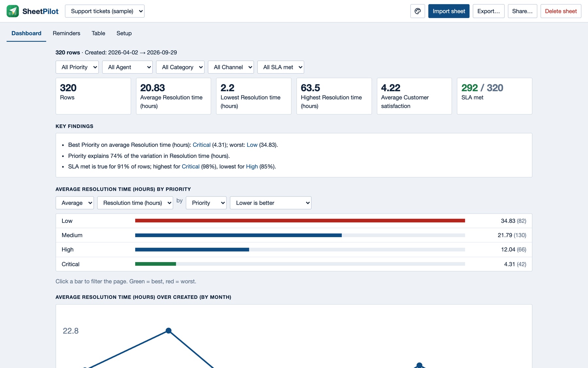Open the Support tickets sheet selector
Screen dimensions: 588x368
click(105, 11)
